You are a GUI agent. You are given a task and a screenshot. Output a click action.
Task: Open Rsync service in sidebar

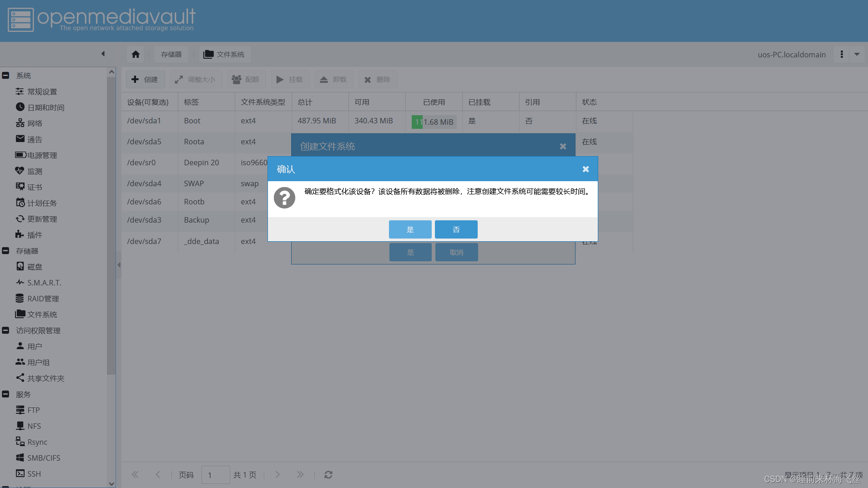(31, 442)
